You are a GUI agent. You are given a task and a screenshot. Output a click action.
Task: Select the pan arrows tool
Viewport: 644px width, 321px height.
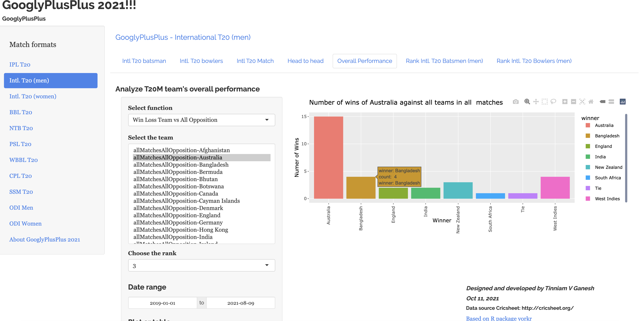[536, 102]
